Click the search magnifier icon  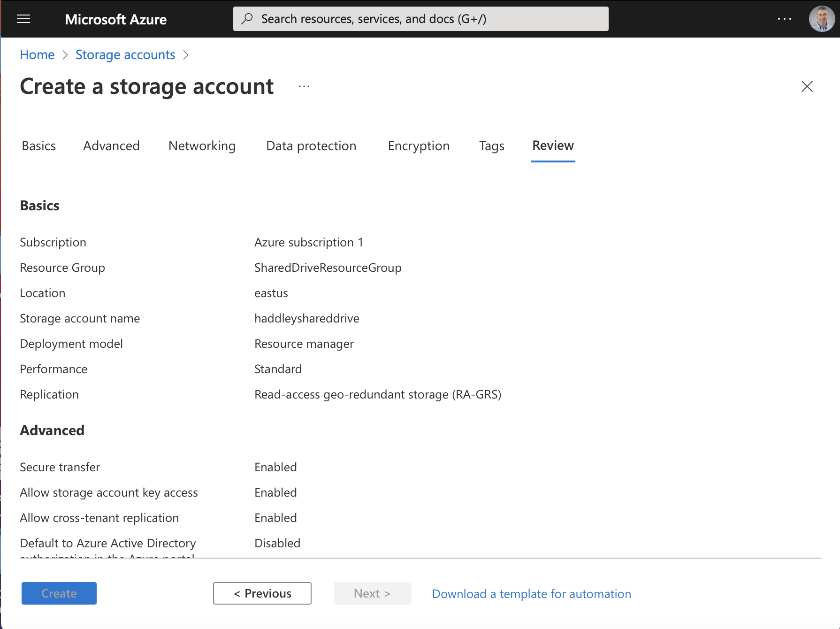[x=247, y=19]
